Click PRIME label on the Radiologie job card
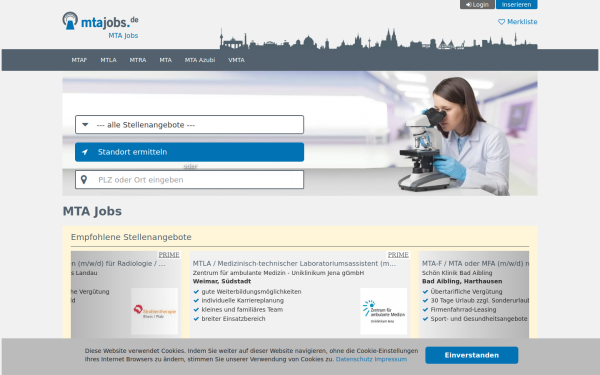This screenshot has width=600, height=375. click(x=169, y=255)
